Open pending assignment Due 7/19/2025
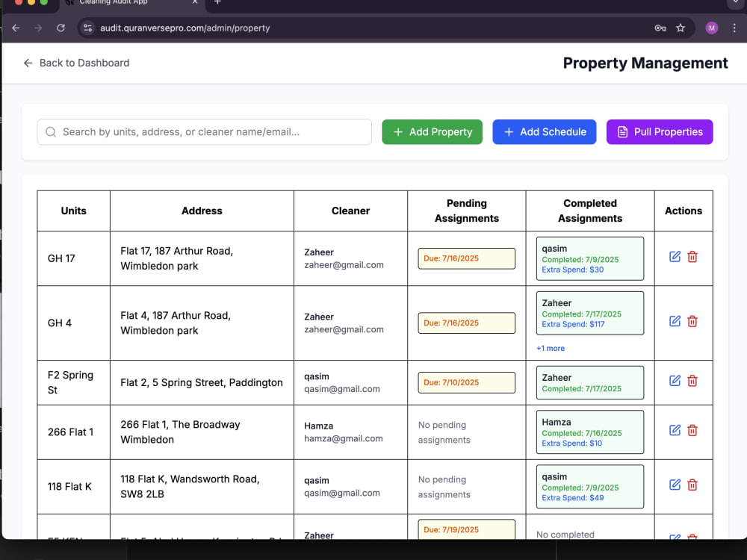 click(466, 529)
